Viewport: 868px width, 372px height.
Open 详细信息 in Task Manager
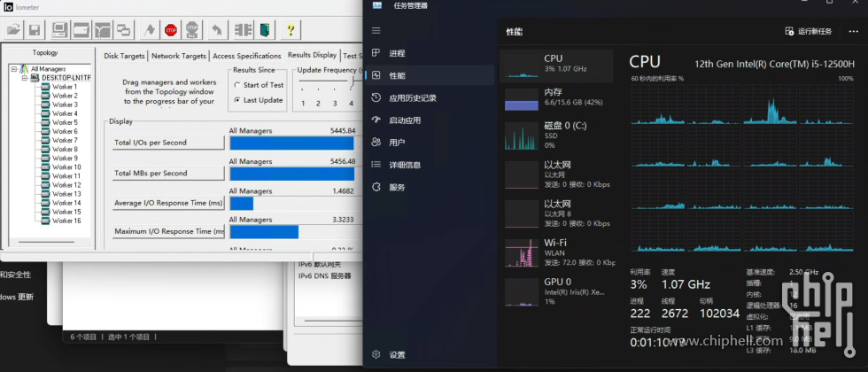430,165
